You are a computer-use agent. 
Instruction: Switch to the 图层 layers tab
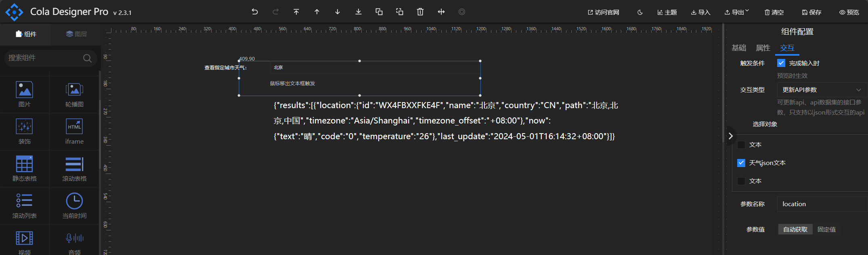76,34
